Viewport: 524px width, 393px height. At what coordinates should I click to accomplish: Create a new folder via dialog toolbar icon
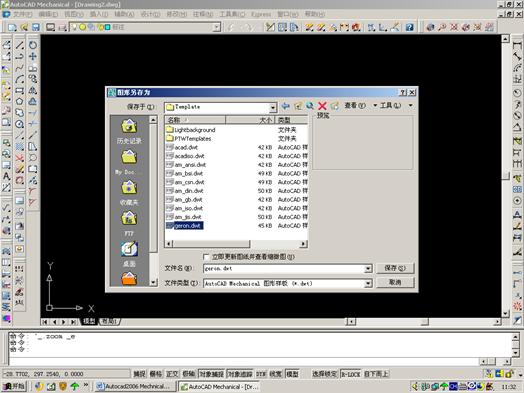click(335, 106)
